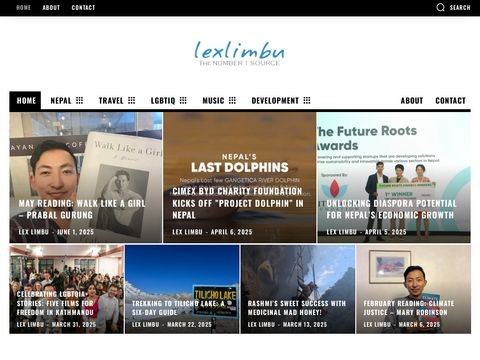Go to Home in top black bar
This screenshot has height=360, width=480.
coord(24,8)
